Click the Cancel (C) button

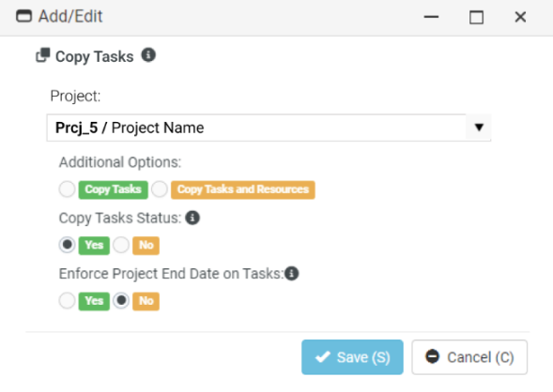pos(469,357)
